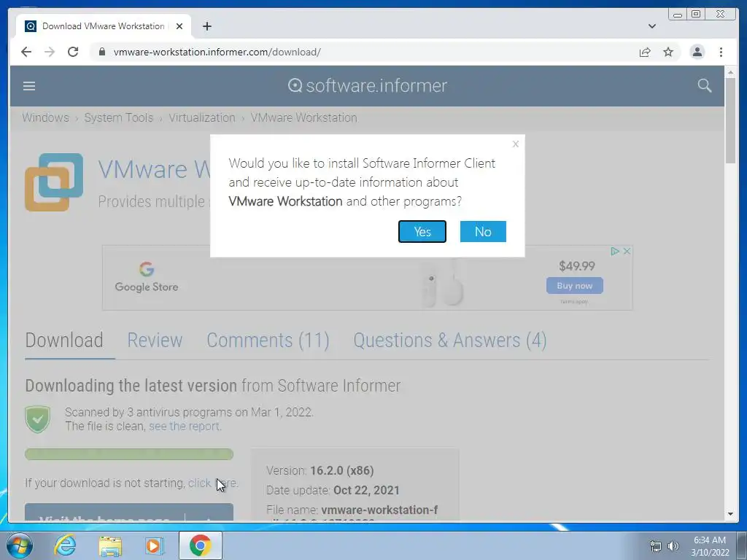Expand the tab search chevron

(651, 26)
